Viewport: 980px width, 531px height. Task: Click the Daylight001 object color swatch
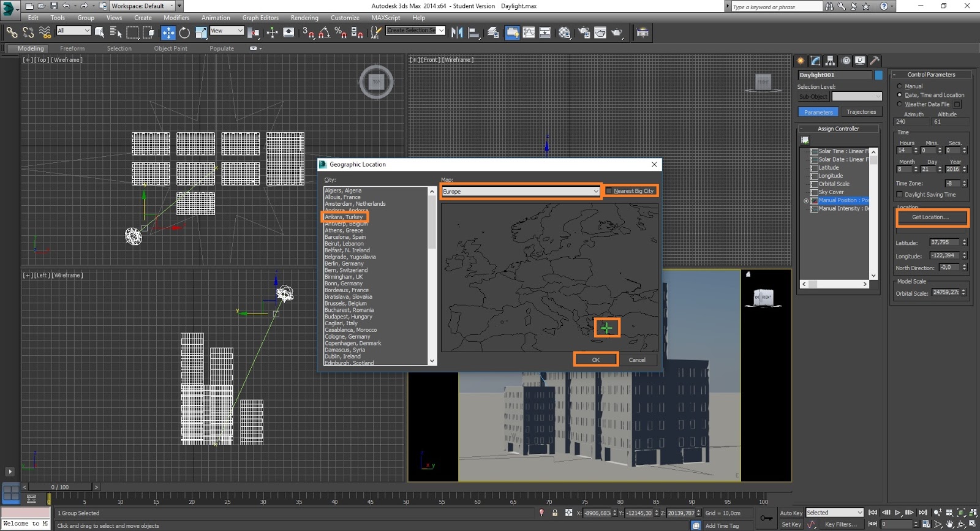878,75
